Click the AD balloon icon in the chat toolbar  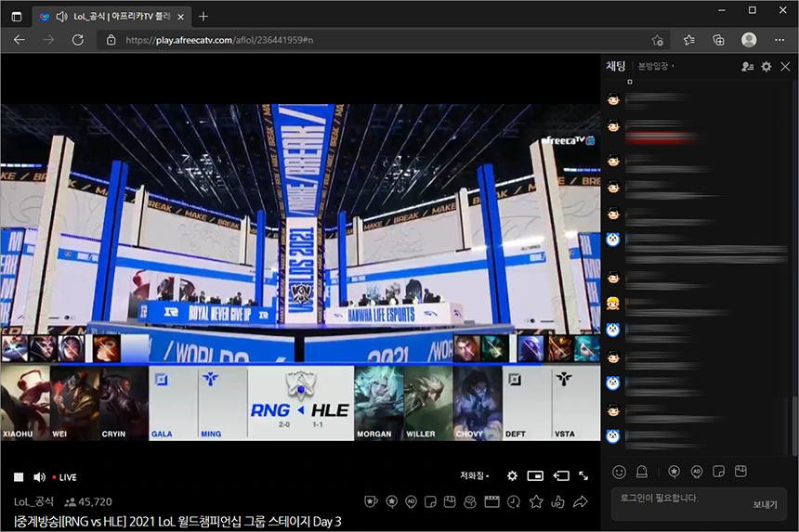pos(696,472)
